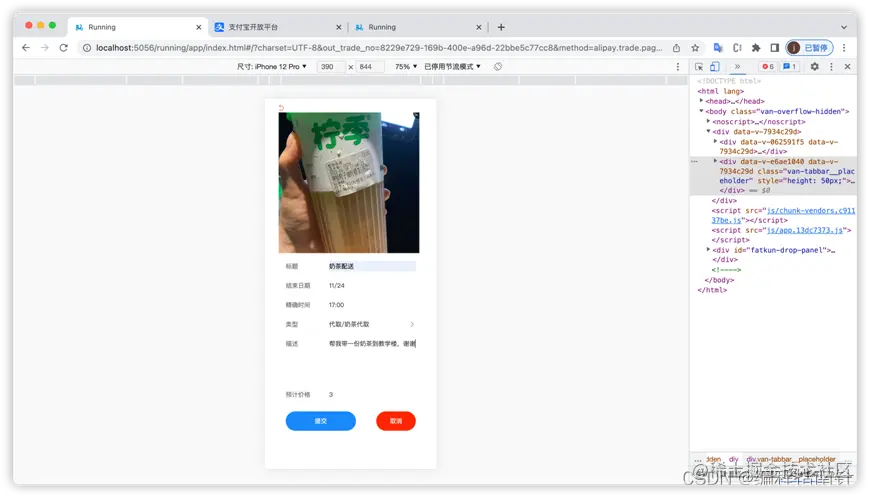Activate the inspect element picker
This screenshot has height=497, width=869.
pyautogui.click(x=699, y=66)
